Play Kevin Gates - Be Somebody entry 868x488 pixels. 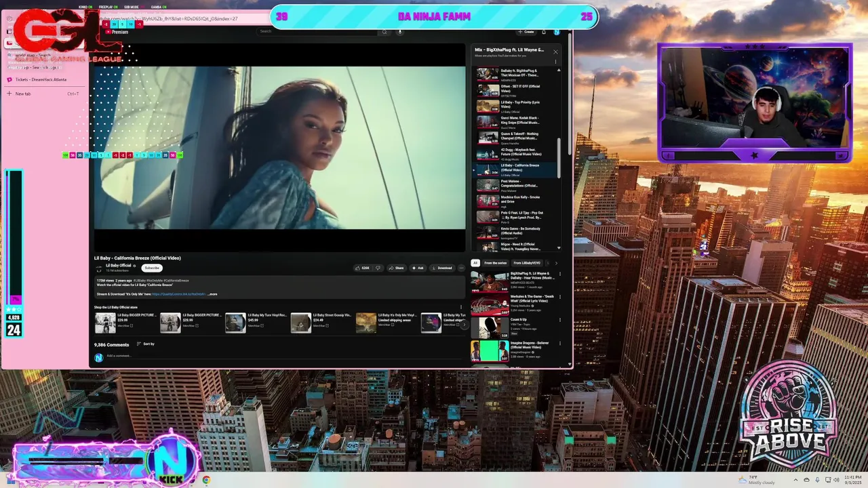(x=515, y=232)
